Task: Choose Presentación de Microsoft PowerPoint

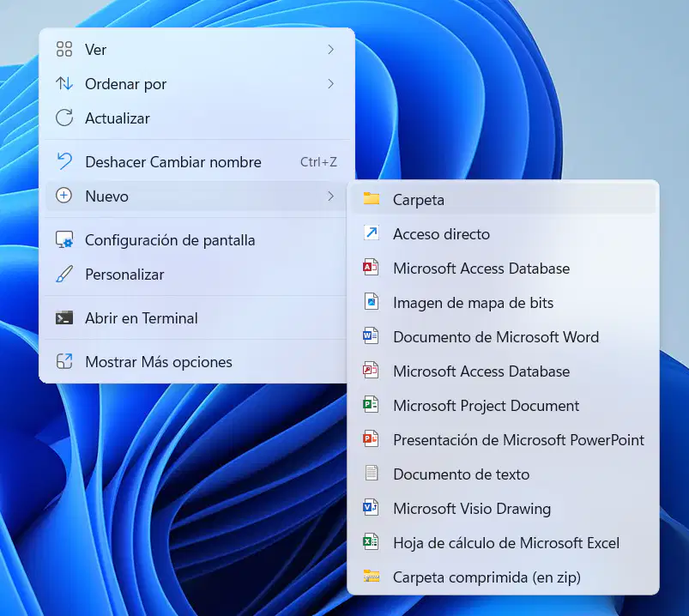Action: click(505, 439)
